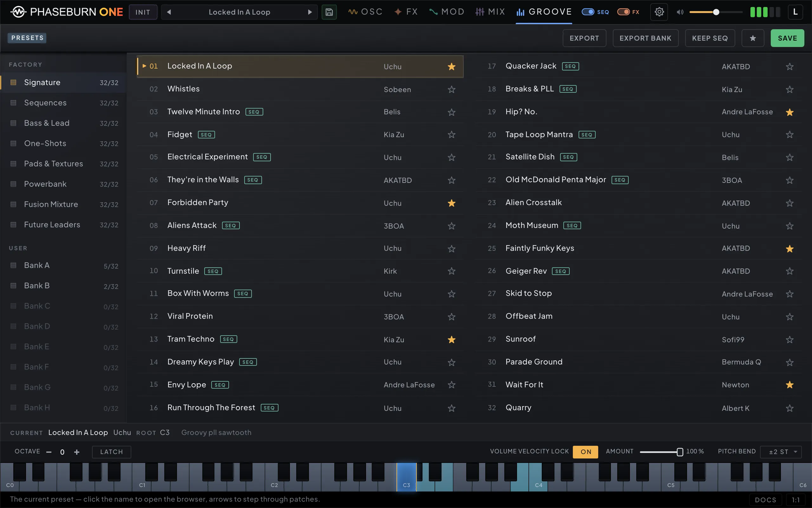Unfavorite Wait For It star
Viewport: 812px width, 508px height.
click(789, 385)
